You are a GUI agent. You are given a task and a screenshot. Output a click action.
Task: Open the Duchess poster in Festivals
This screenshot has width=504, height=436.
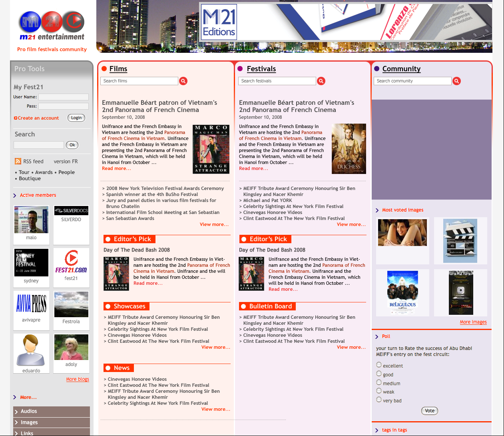(349, 149)
